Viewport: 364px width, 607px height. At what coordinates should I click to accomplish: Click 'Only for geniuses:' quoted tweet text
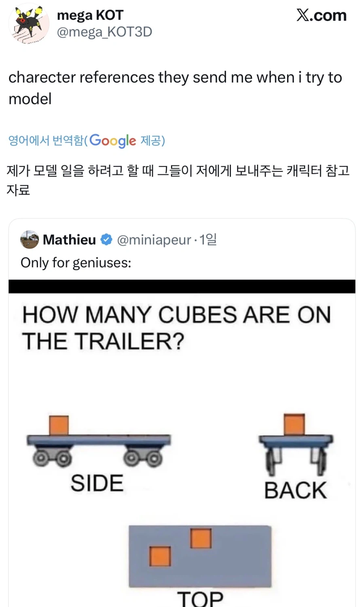point(75,262)
